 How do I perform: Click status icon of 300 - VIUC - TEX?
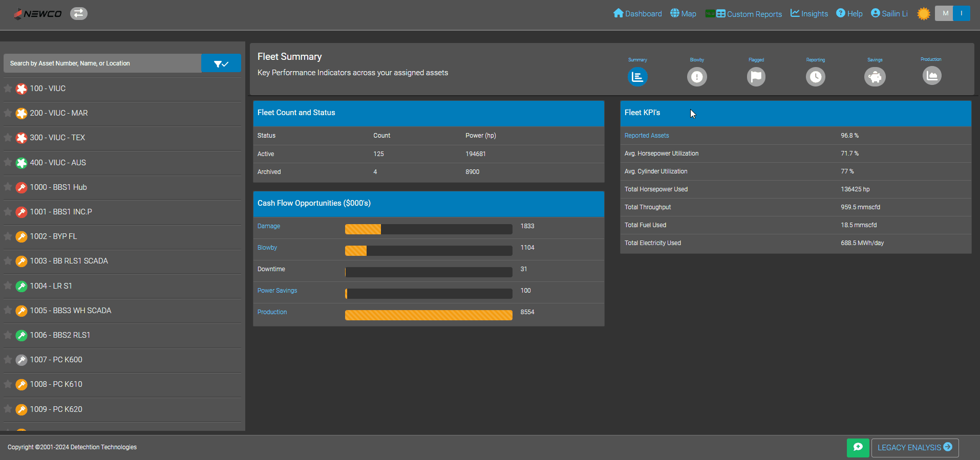[x=22, y=138]
